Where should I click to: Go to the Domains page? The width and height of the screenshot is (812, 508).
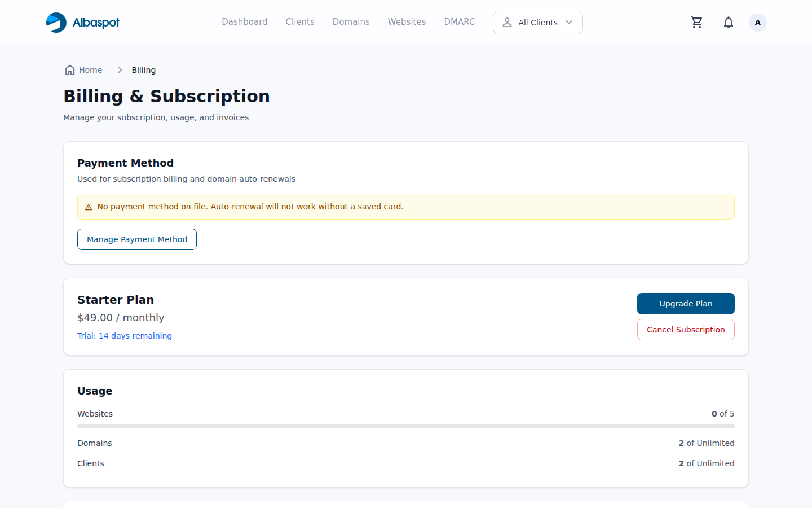click(351, 21)
